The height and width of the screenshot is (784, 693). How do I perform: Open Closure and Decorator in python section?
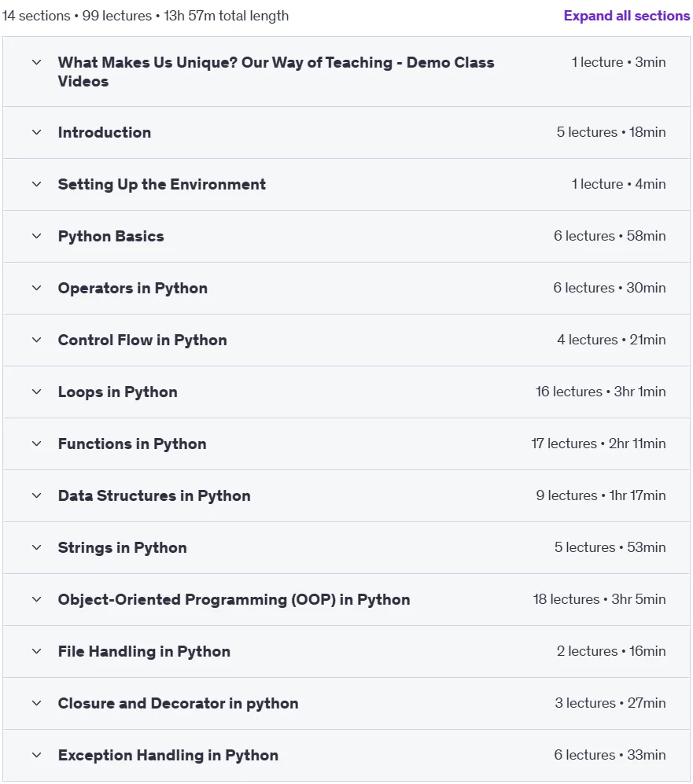pyautogui.click(x=346, y=704)
